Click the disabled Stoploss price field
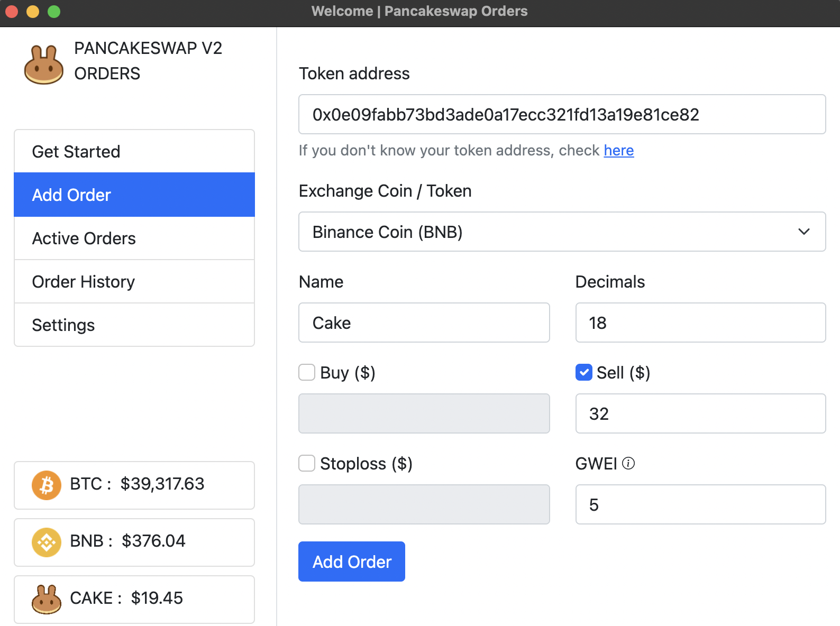The image size is (840, 626). point(424,504)
